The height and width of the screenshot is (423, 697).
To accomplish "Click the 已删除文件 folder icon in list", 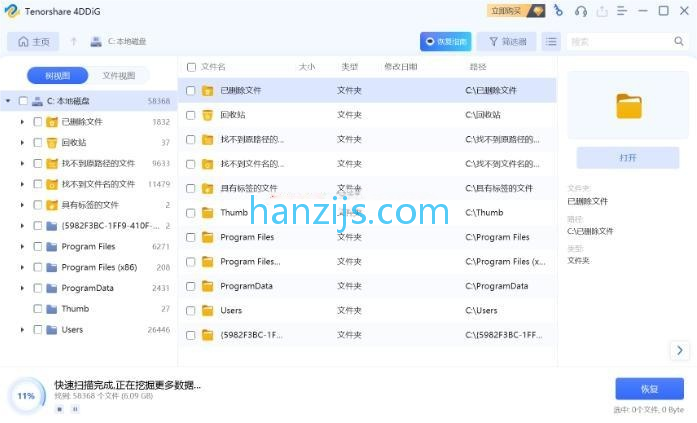I will (x=208, y=91).
